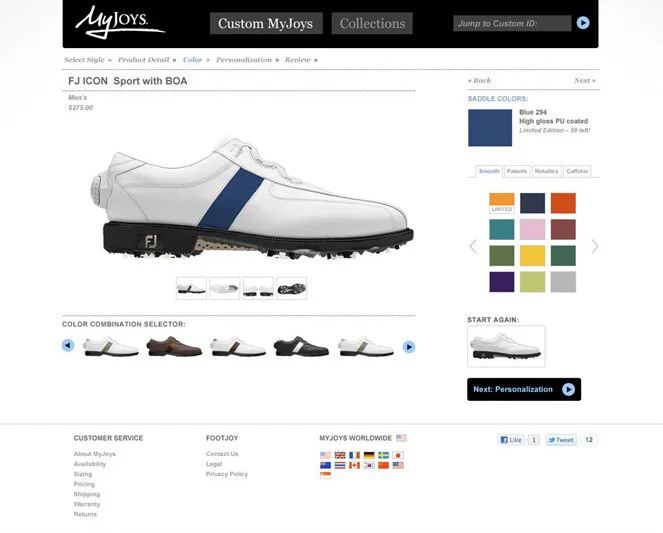The image size is (663, 533).
Task: Switch to the Patents leather tab
Action: pyautogui.click(x=517, y=171)
